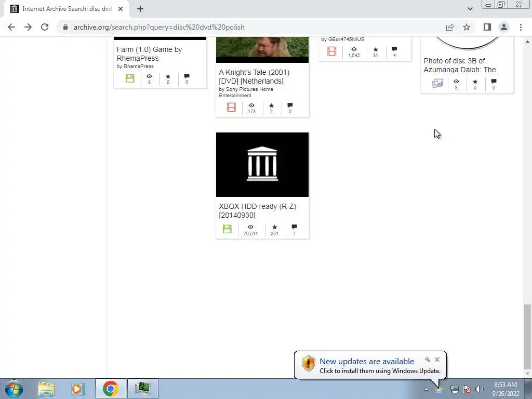Open Windows Explorer from the taskbar
532x399 pixels.
(x=46, y=389)
